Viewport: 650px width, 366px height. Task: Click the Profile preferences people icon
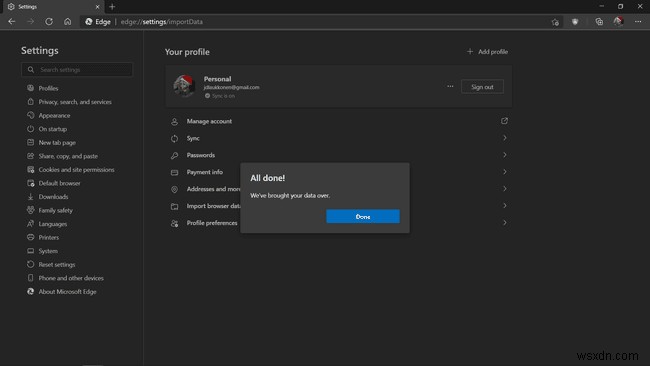[175, 223]
